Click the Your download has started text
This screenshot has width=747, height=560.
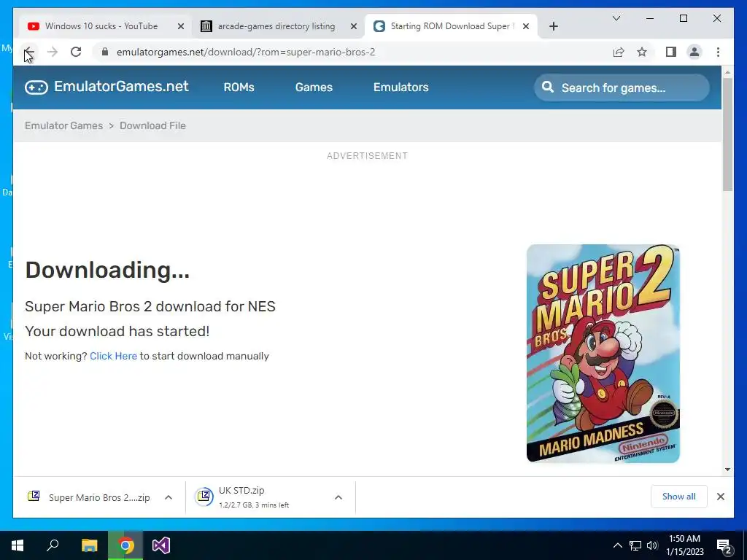[x=117, y=331]
